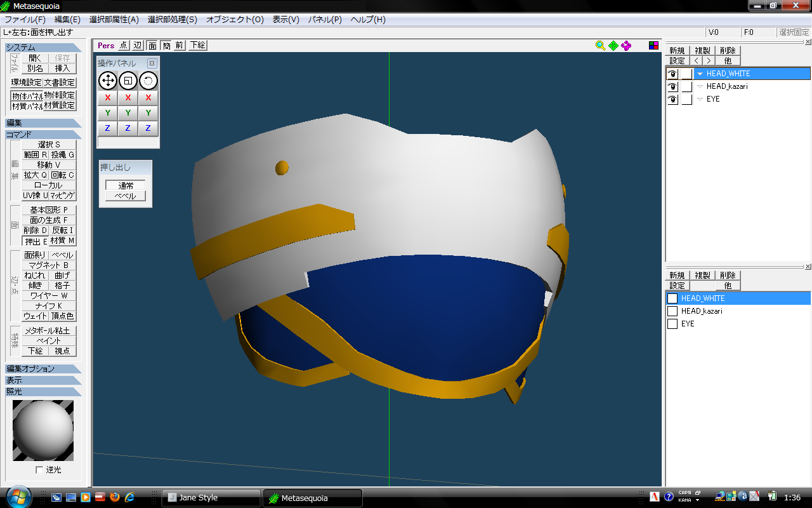Screen dimensions: 812x508
Task: Toggle visibility of the EYE object
Action: [x=672, y=99]
